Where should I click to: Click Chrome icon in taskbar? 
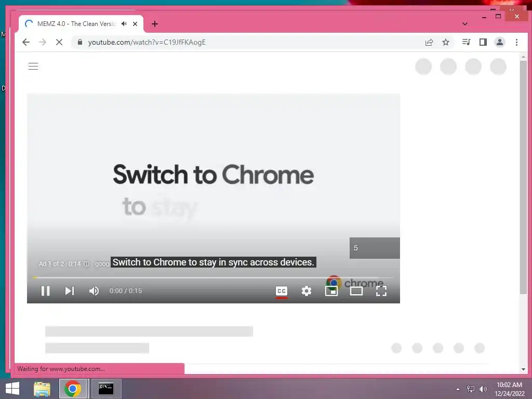coord(72,389)
